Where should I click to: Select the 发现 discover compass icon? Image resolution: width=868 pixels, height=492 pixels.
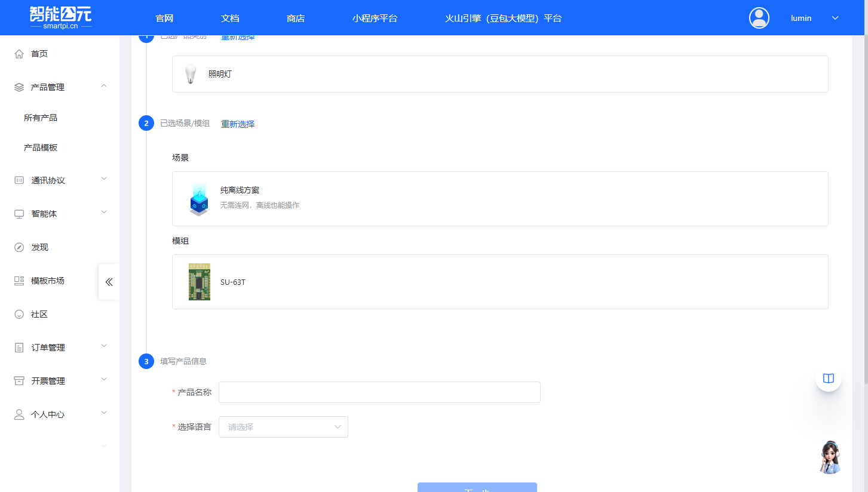[19, 247]
